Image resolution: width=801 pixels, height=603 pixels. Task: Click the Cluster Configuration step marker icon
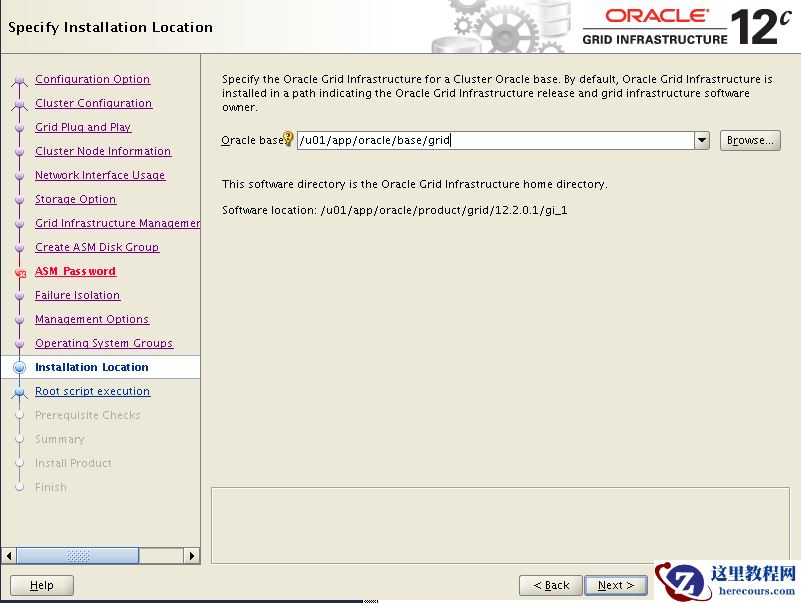point(19,104)
